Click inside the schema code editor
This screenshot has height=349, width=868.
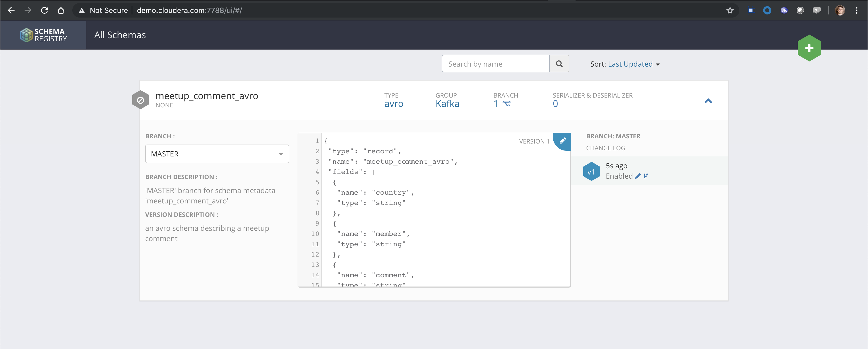pos(438,209)
